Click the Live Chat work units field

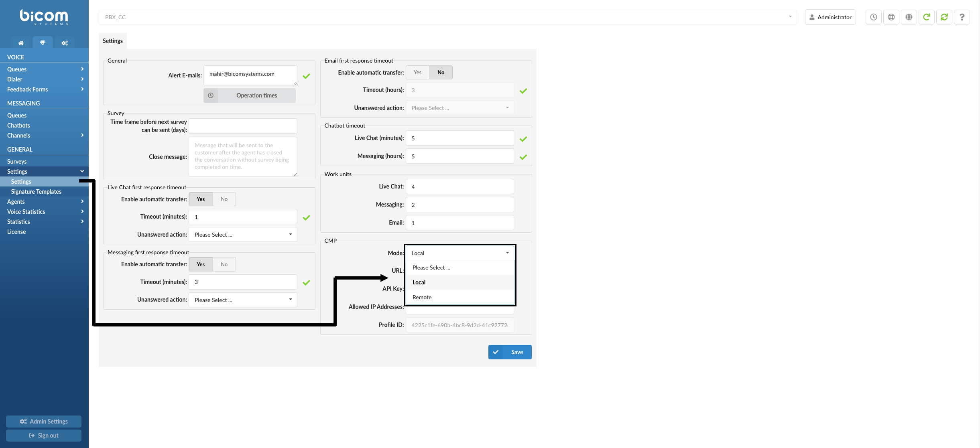[x=460, y=186]
